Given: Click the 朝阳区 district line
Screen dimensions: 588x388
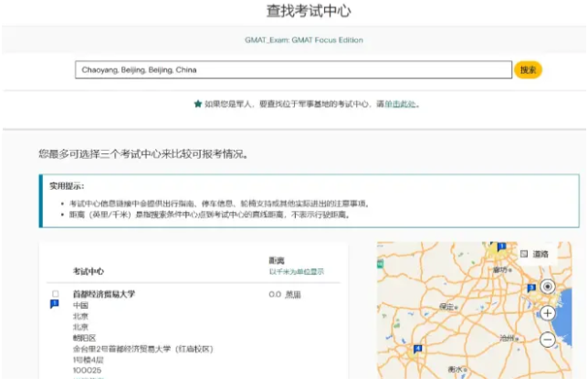Looking at the screenshot, I should 84,338.
